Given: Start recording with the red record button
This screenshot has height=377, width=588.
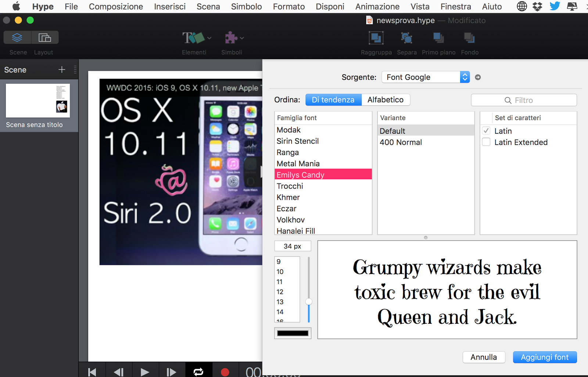Looking at the screenshot, I should [x=225, y=372].
